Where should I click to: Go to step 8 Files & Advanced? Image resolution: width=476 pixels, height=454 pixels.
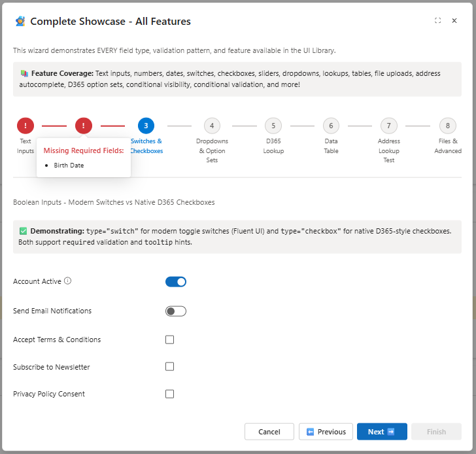tap(448, 126)
